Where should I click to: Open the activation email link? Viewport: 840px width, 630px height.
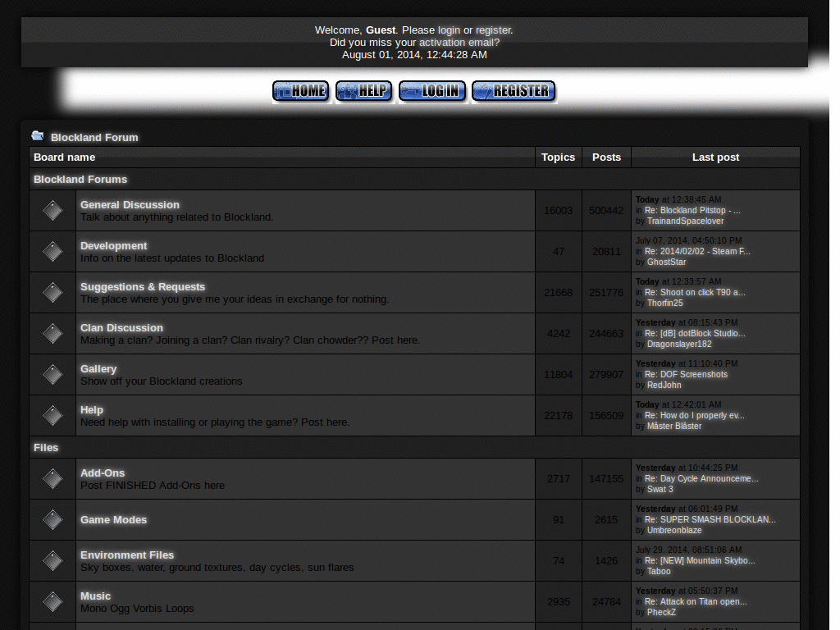[x=459, y=43]
